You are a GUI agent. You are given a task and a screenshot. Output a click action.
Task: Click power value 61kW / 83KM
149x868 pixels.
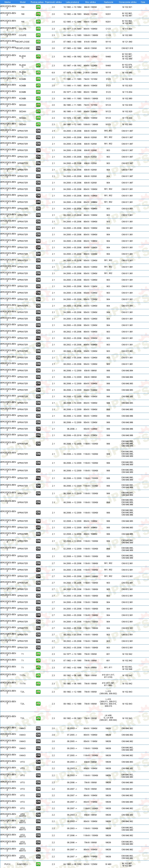[90, 42]
